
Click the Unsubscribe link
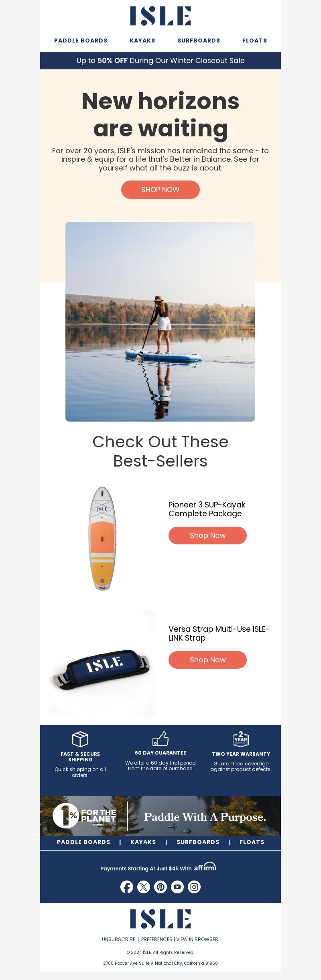(119, 939)
